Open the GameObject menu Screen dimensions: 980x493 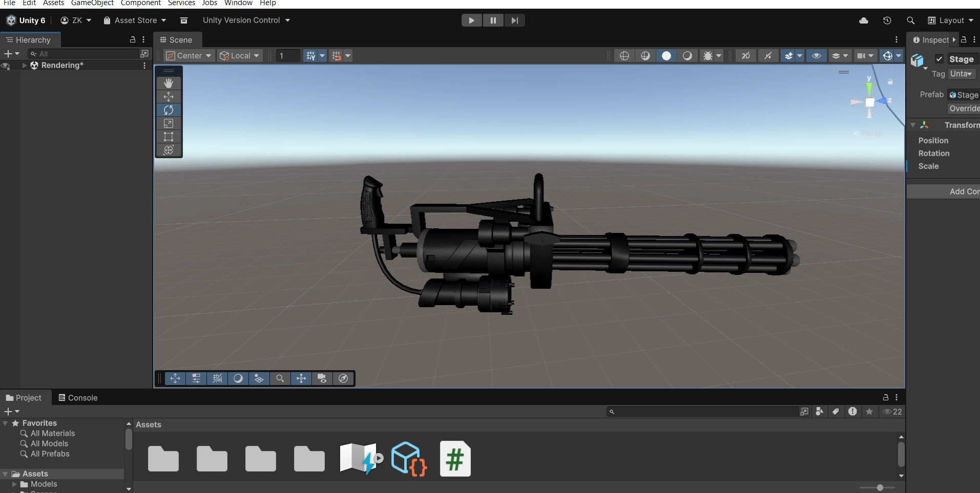pyautogui.click(x=92, y=3)
